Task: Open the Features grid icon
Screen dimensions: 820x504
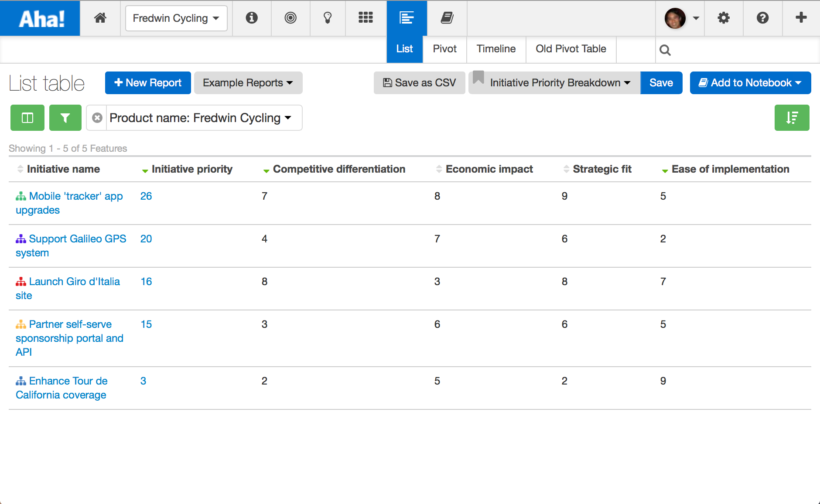Action: 366,18
